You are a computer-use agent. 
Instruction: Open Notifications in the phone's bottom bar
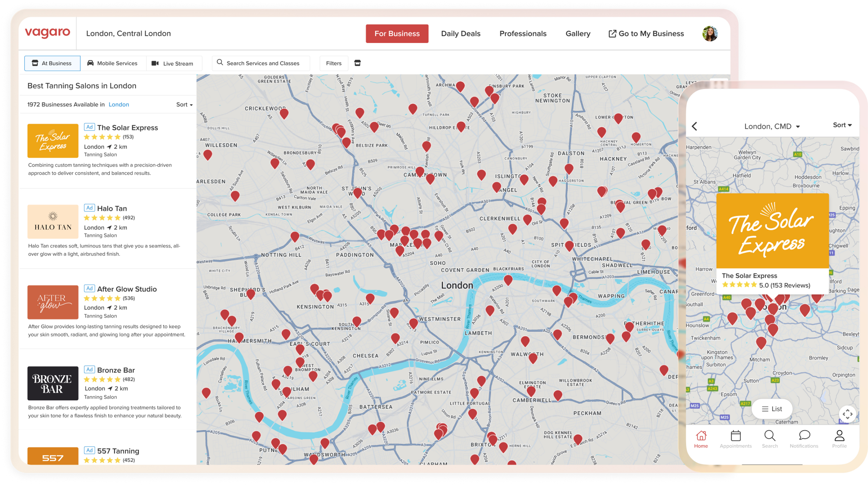point(804,439)
